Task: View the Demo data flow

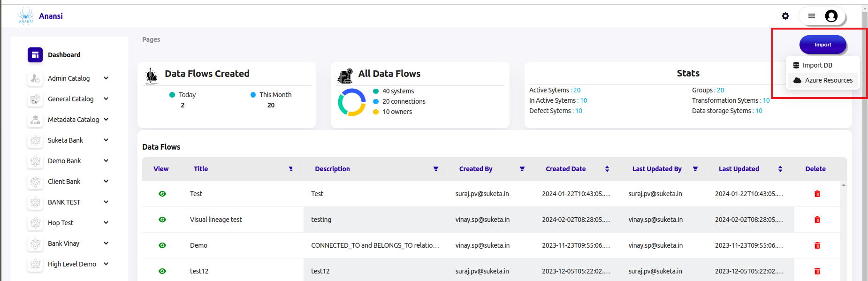Action: [x=162, y=245]
